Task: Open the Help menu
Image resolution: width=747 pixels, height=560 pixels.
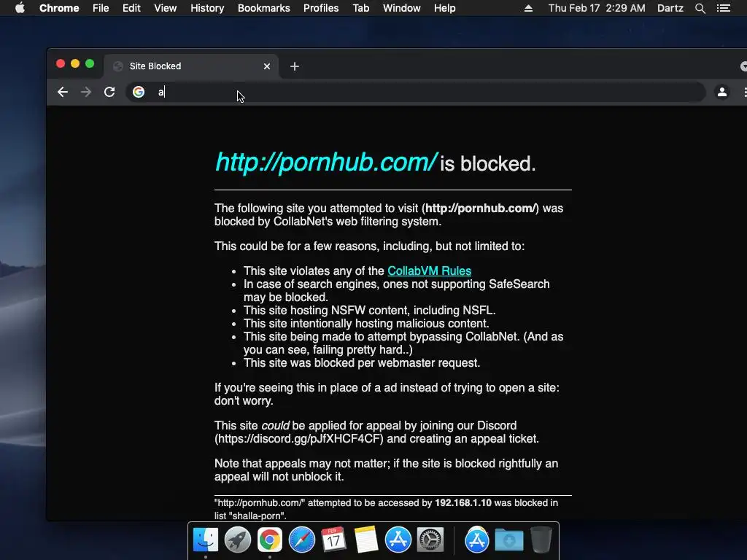Action: click(444, 8)
